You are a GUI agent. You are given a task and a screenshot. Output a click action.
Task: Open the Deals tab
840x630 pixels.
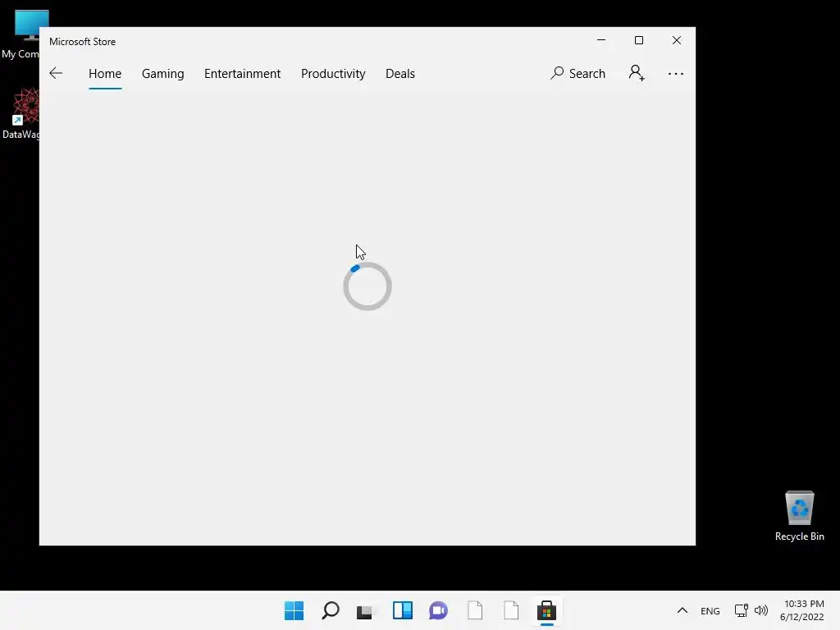coord(400,73)
